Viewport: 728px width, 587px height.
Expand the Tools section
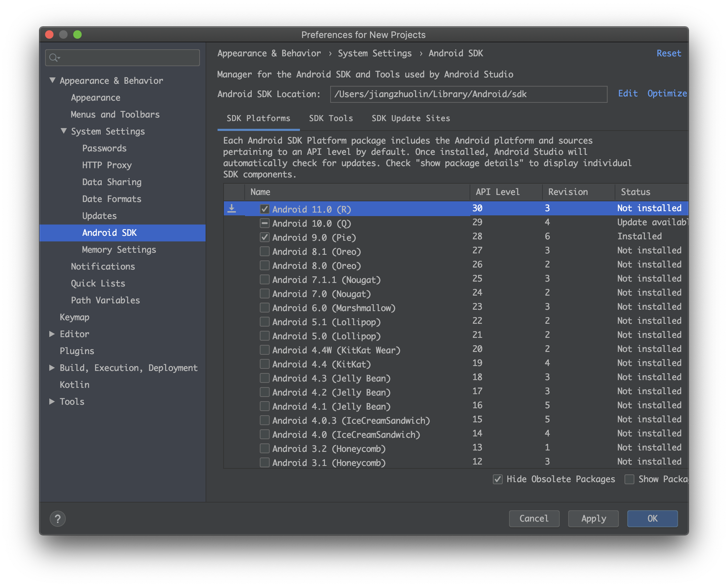tap(52, 401)
